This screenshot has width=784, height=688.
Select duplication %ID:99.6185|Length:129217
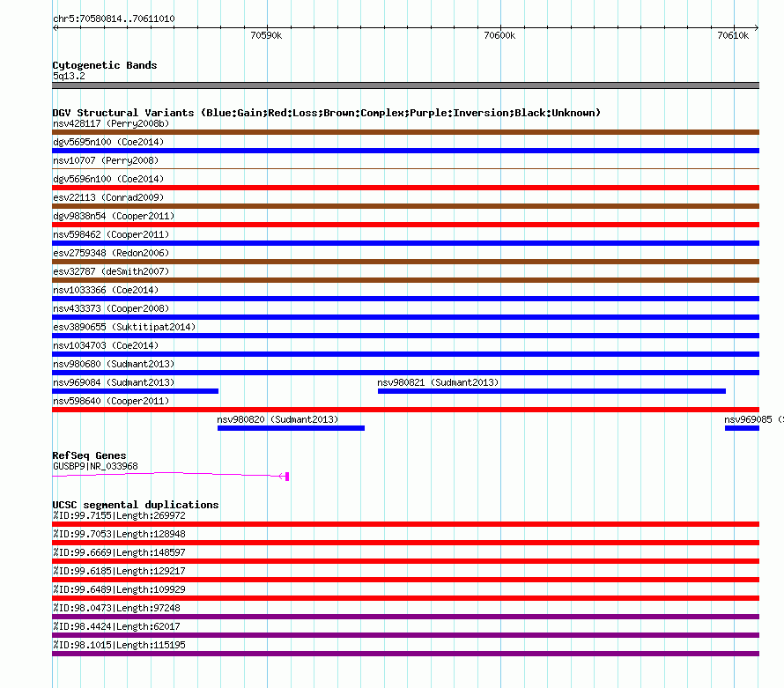point(119,571)
